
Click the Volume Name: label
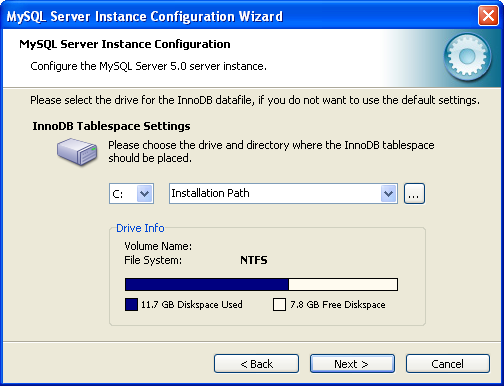pyautogui.click(x=158, y=246)
